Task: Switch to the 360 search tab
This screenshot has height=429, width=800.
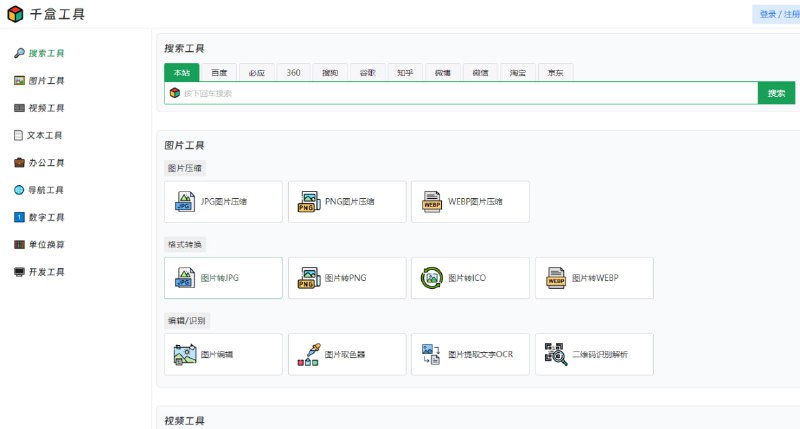Action: 293,72
